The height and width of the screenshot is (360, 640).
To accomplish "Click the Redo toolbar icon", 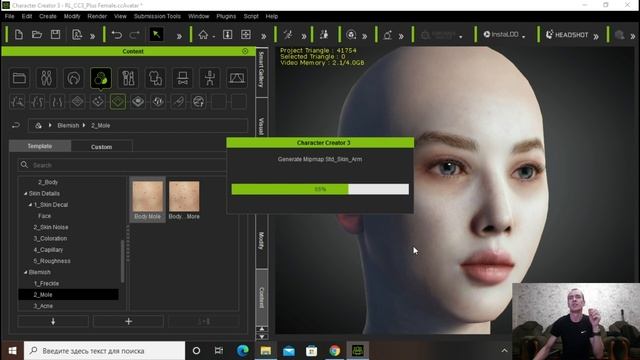I will coord(134,35).
